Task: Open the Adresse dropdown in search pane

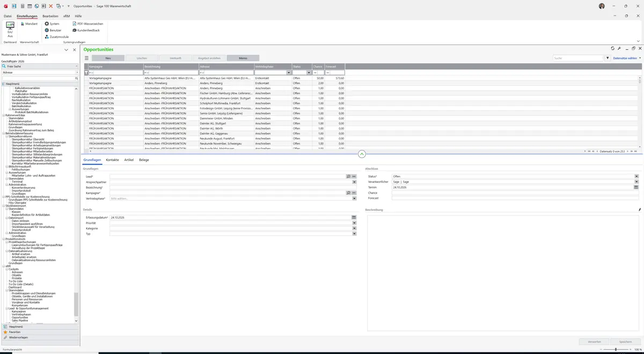Action: [77, 72]
